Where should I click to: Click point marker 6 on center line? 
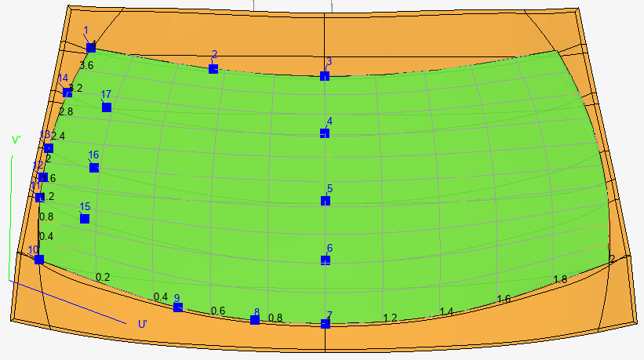pos(326,260)
